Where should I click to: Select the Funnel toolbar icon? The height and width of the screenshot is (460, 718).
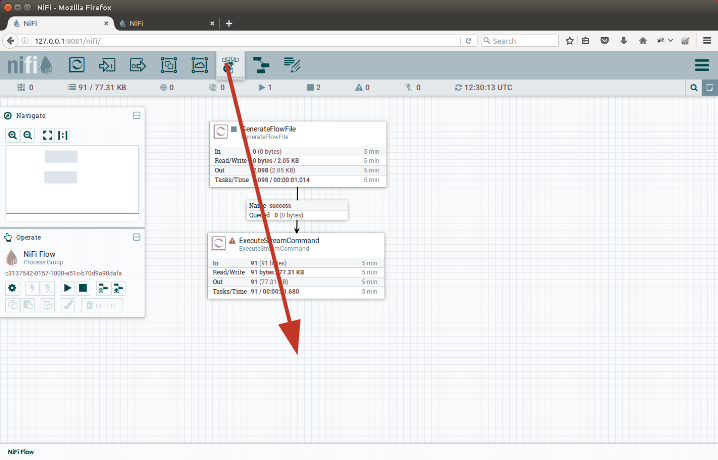(230, 65)
